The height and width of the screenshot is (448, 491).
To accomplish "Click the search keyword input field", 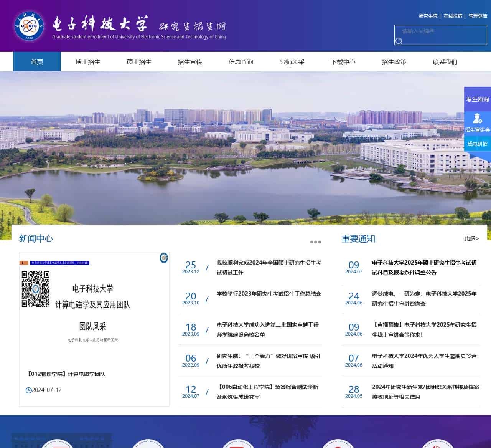I will click(440, 31).
